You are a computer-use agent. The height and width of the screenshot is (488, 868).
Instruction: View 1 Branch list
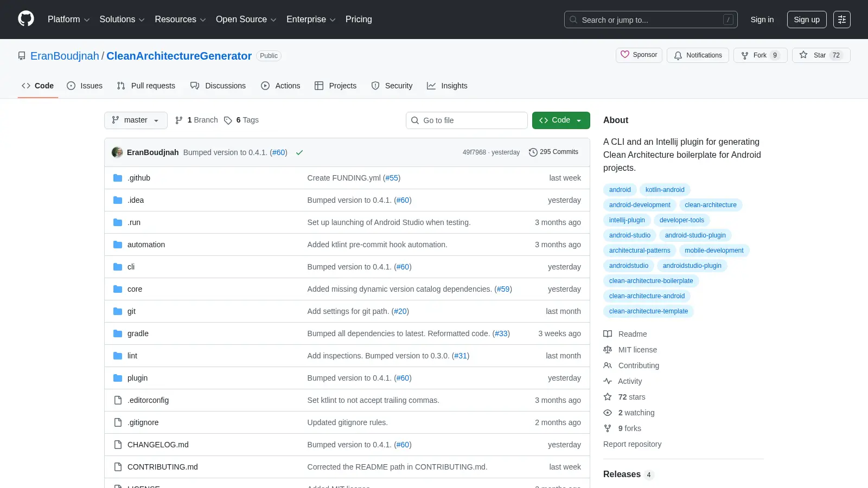196,120
